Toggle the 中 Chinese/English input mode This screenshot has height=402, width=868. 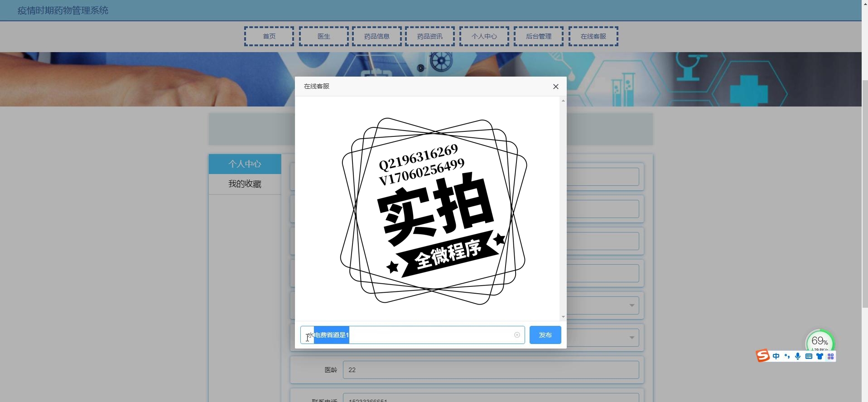776,357
